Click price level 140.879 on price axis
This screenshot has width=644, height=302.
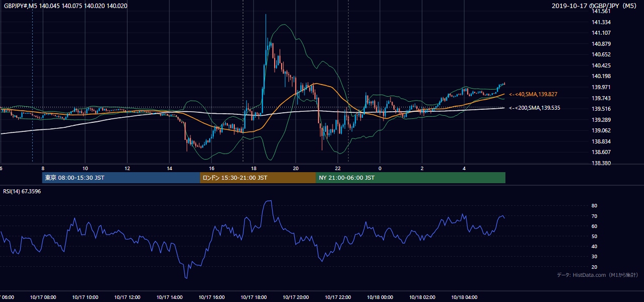tap(602, 44)
